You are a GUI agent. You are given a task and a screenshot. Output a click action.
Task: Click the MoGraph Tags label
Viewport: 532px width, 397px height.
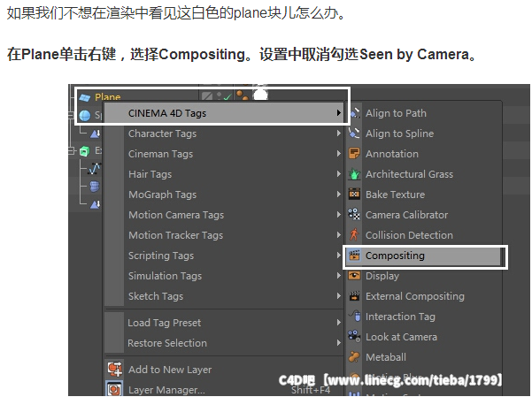(162, 195)
